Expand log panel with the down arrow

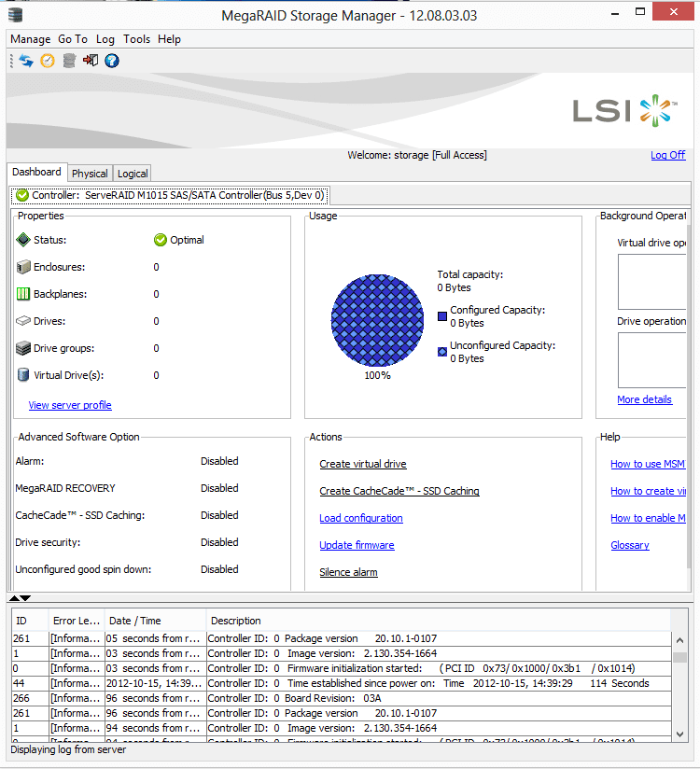(x=25, y=598)
